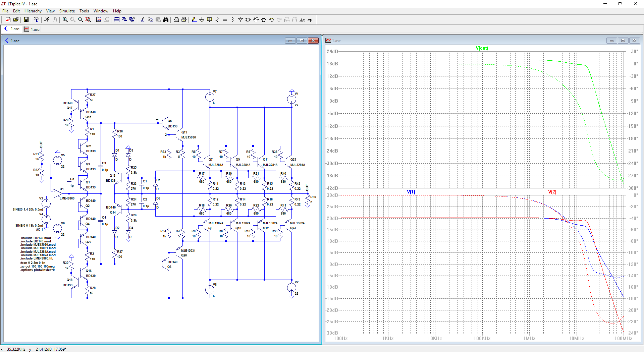Click the LME49860 op-amp label in schematic
Viewport: 644px width, 352px height.
67,198
